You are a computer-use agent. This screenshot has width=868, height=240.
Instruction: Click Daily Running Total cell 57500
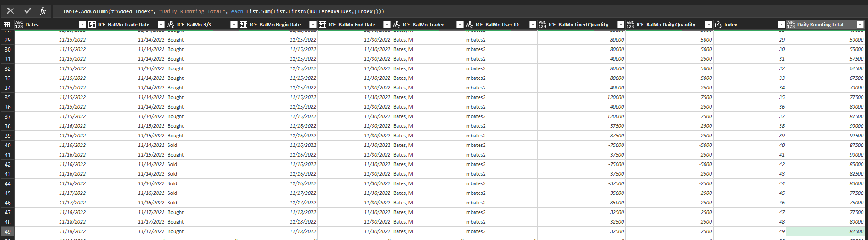coord(826,59)
